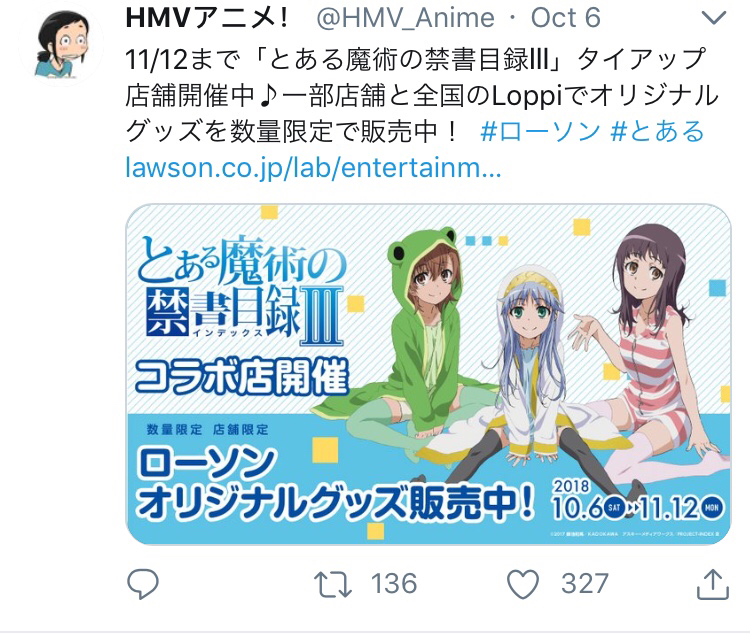This screenshot has height=643, width=750.
Task: Click the 10.6–11.12 date range on banner
Action: pos(639,502)
